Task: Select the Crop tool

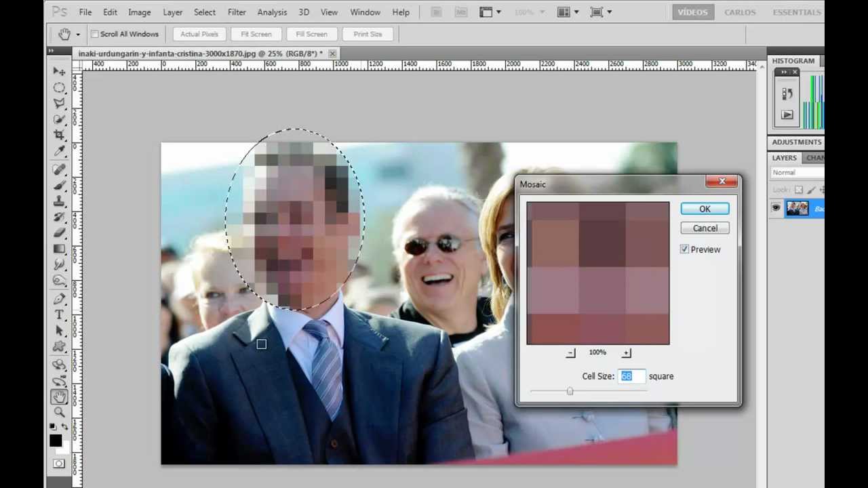Action: point(60,135)
